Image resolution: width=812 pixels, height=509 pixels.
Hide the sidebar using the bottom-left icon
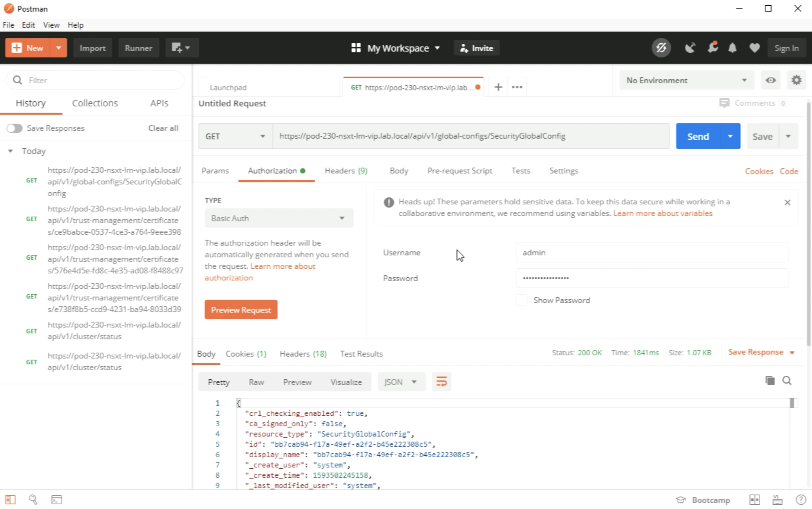tap(10, 500)
